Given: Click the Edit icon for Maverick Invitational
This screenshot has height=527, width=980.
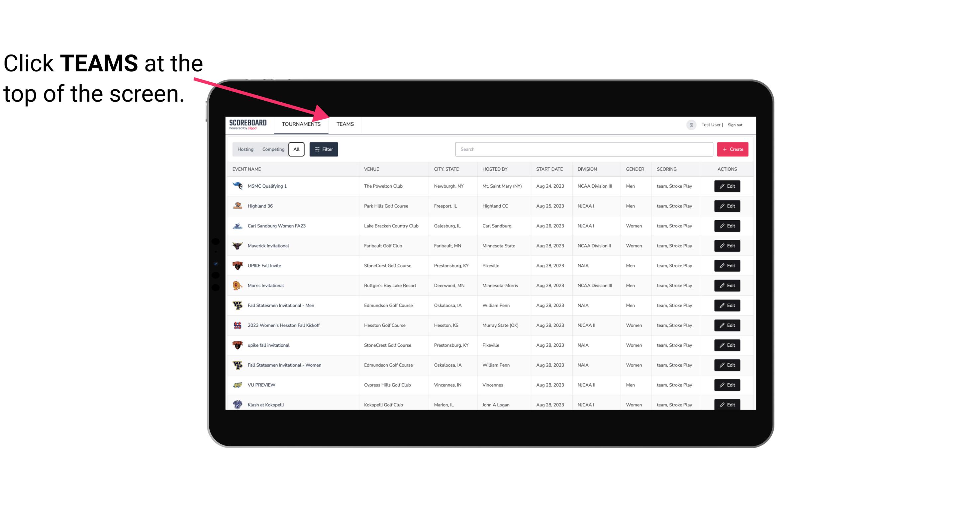Looking at the screenshot, I should 728,245.
